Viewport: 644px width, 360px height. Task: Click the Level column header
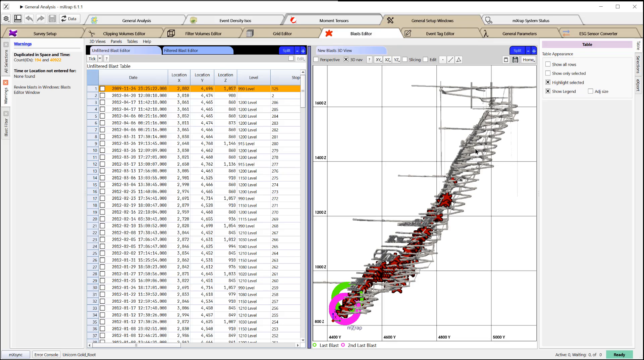(x=254, y=77)
